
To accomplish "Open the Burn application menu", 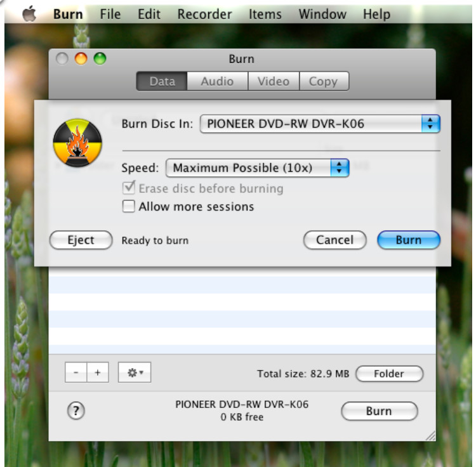I will coord(68,14).
